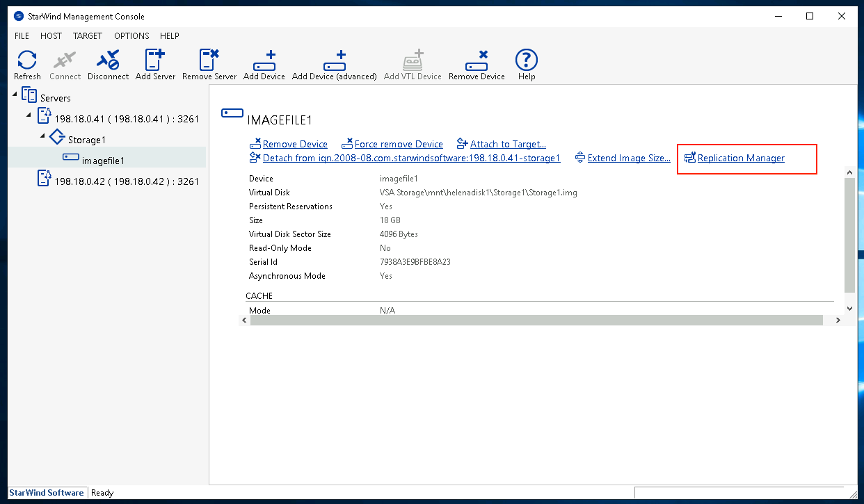Collapse the 198.18.0.41 server node
Screen dimensions: 864x504
[x=29, y=114]
